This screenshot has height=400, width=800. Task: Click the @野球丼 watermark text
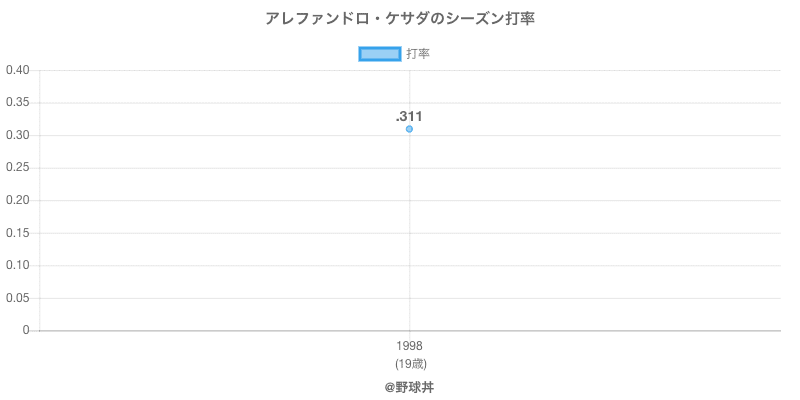409,386
